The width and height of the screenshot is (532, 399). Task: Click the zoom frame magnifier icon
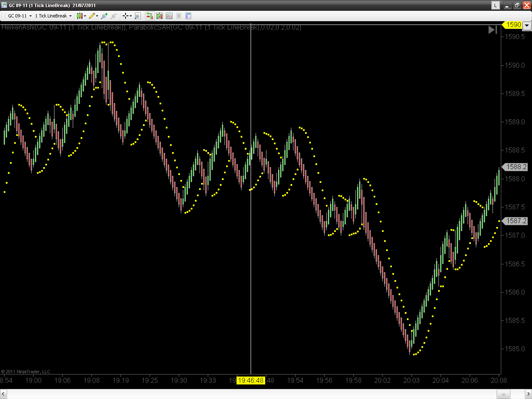pos(138,16)
